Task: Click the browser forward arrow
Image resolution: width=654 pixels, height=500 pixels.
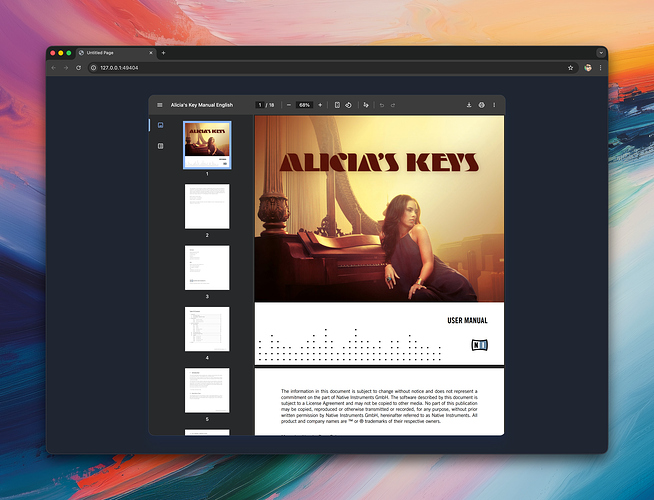Action: click(x=66, y=68)
